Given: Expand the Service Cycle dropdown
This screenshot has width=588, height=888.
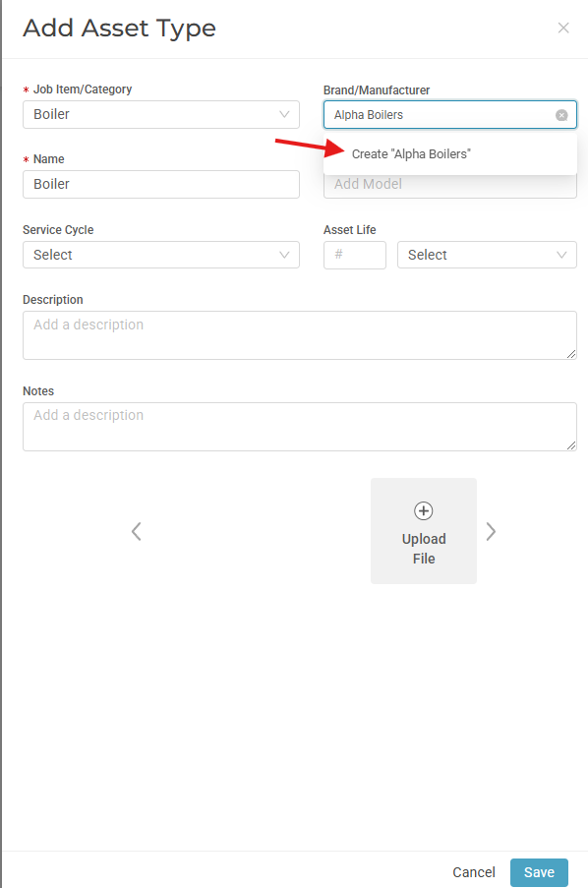Looking at the screenshot, I should coord(161,255).
